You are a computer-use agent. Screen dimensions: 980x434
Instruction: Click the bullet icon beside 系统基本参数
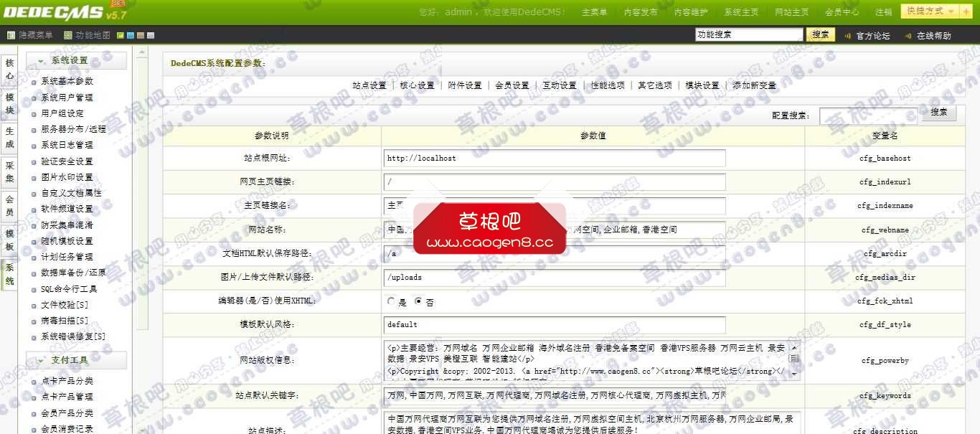34,82
